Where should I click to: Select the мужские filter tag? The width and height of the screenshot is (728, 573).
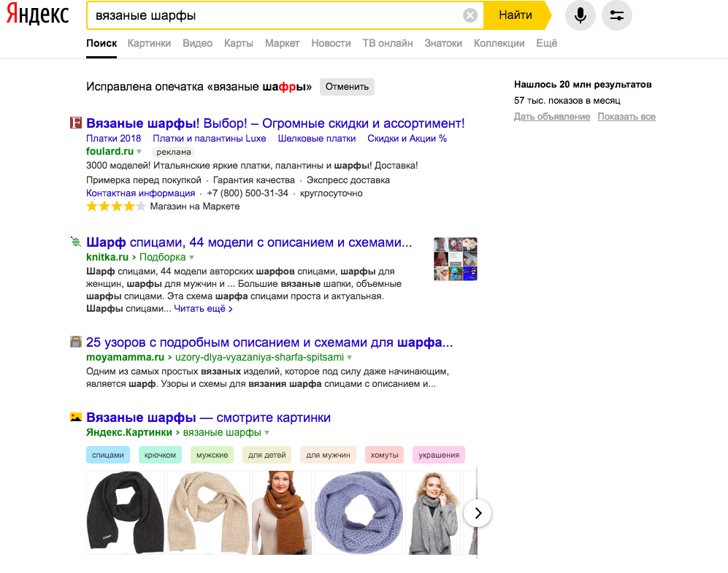pyautogui.click(x=212, y=455)
